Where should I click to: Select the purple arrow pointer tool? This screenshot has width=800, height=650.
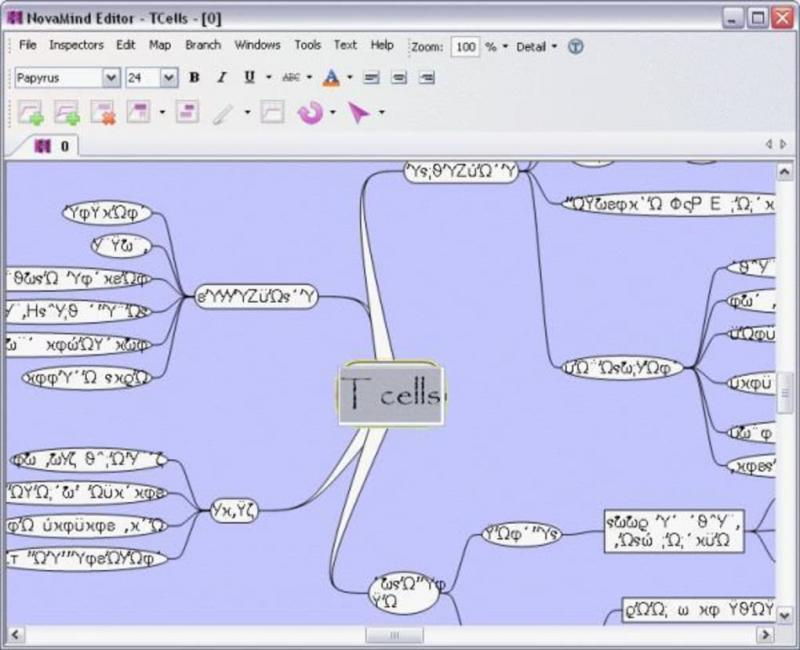coord(359,112)
